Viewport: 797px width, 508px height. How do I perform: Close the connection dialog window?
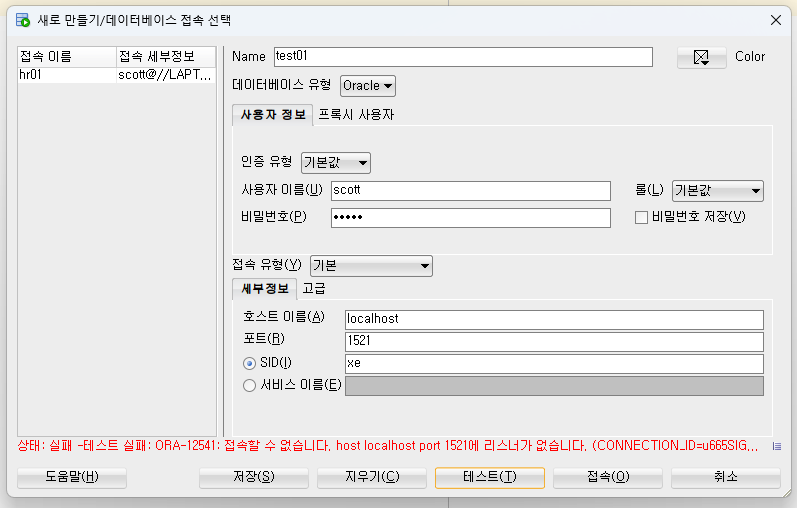(776, 20)
